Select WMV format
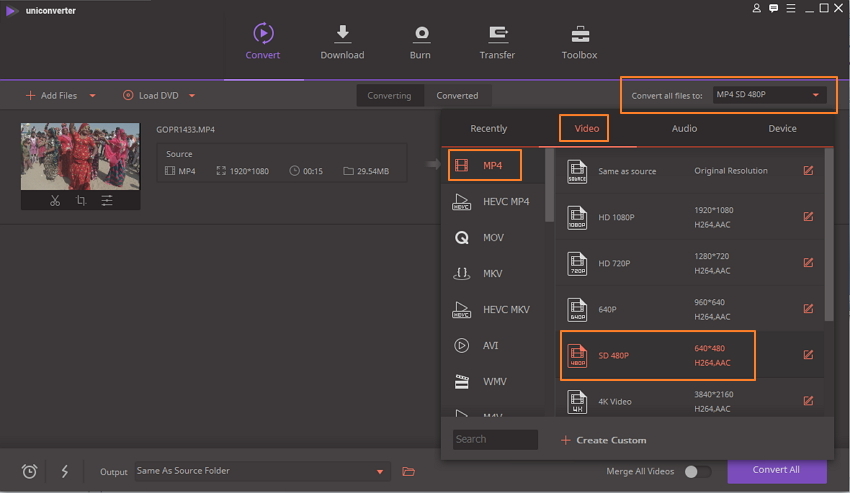850x493 pixels. click(x=493, y=381)
